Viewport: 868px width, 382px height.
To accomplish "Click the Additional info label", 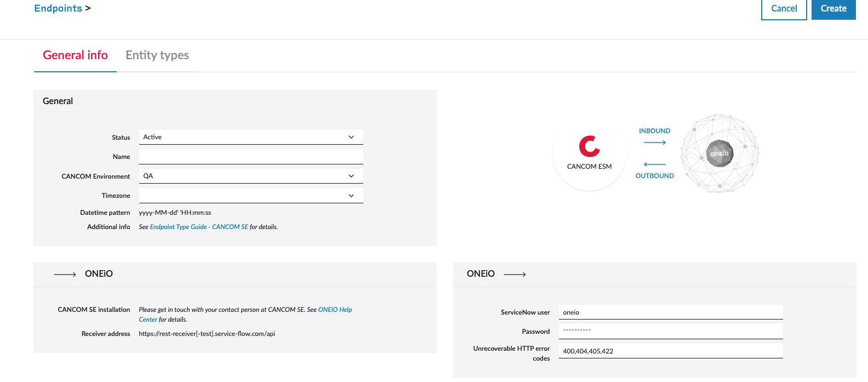I will coord(108,227).
